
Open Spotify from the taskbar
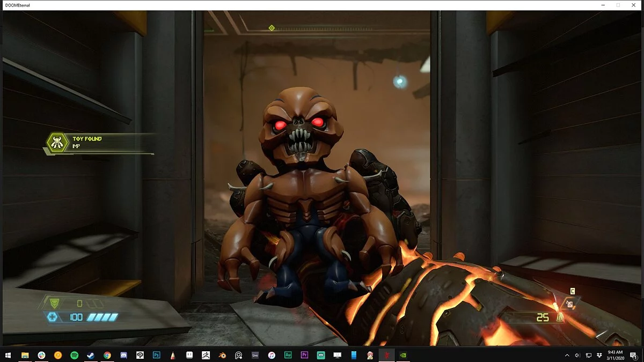(x=74, y=355)
